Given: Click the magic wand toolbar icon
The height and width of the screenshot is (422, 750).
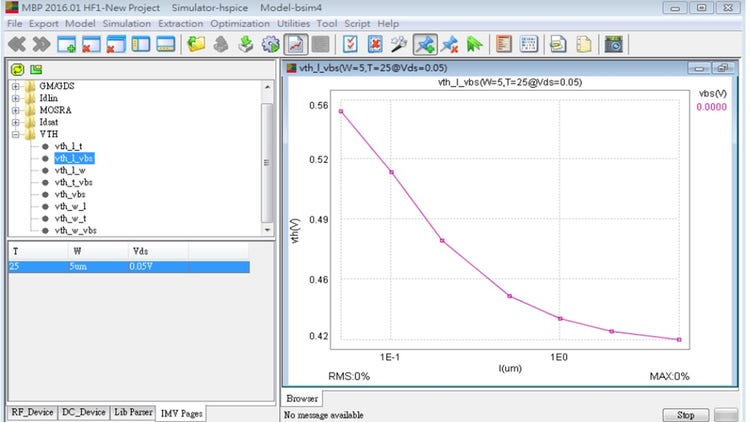Looking at the screenshot, I should (x=399, y=44).
